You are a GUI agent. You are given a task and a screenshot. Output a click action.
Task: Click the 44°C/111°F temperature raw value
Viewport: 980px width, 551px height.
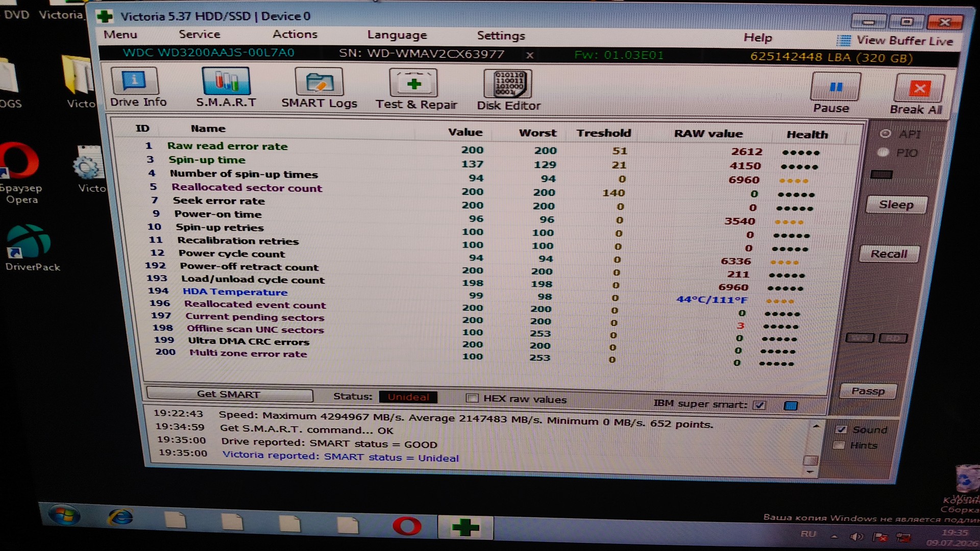(712, 300)
